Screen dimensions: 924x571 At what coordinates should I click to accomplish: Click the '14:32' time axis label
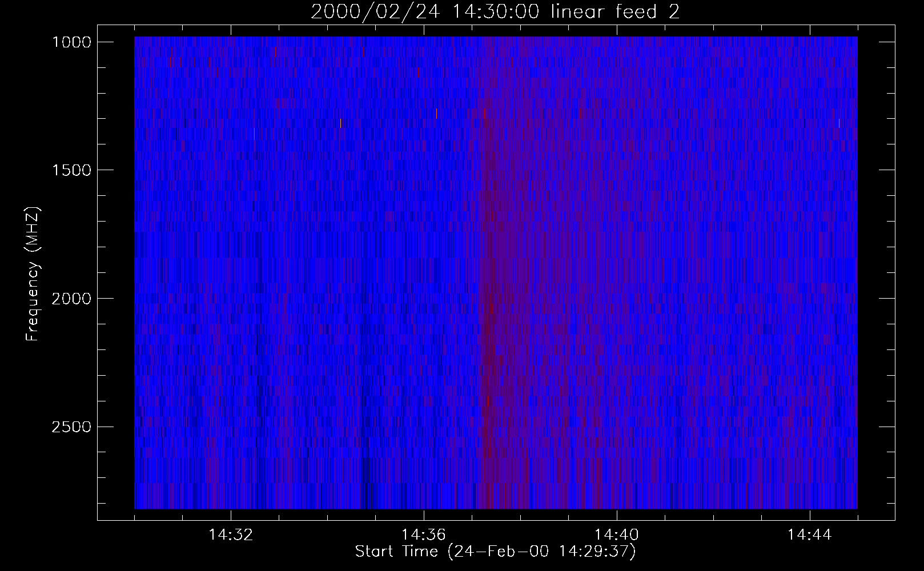pyautogui.click(x=231, y=535)
